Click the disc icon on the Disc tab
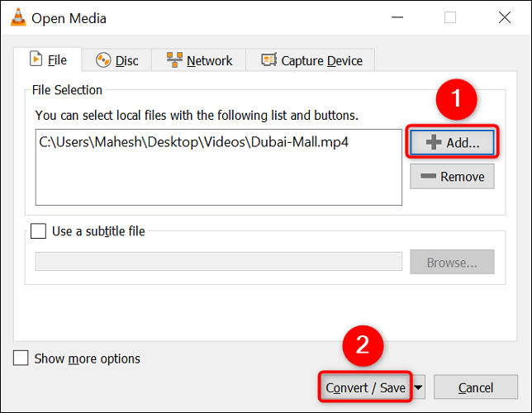532x413 pixels. click(x=103, y=60)
